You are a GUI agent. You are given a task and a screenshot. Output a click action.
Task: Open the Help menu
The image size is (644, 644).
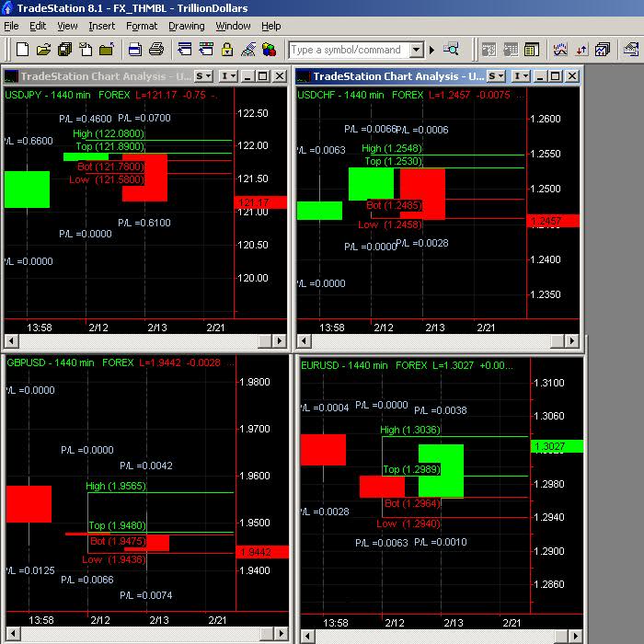point(271,26)
